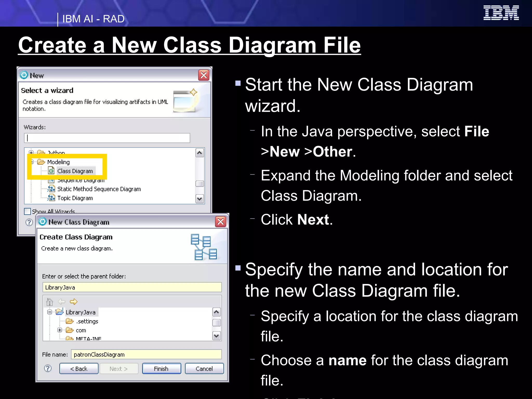Click the 'IBM AI - RAD' header text
Image resolution: width=532 pixels, height=399 pixels.
(94, 19)
